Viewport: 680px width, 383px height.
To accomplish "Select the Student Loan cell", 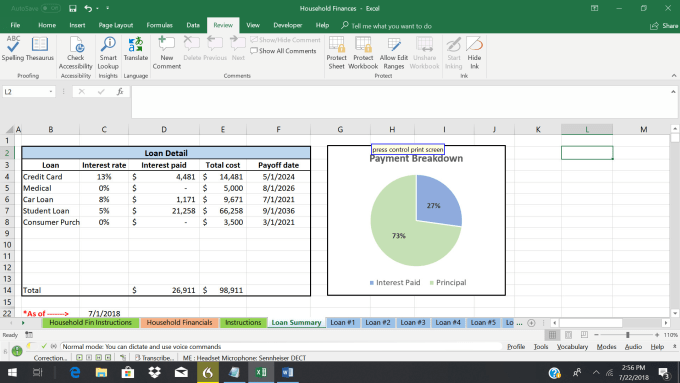I will [x=51, y=211].
